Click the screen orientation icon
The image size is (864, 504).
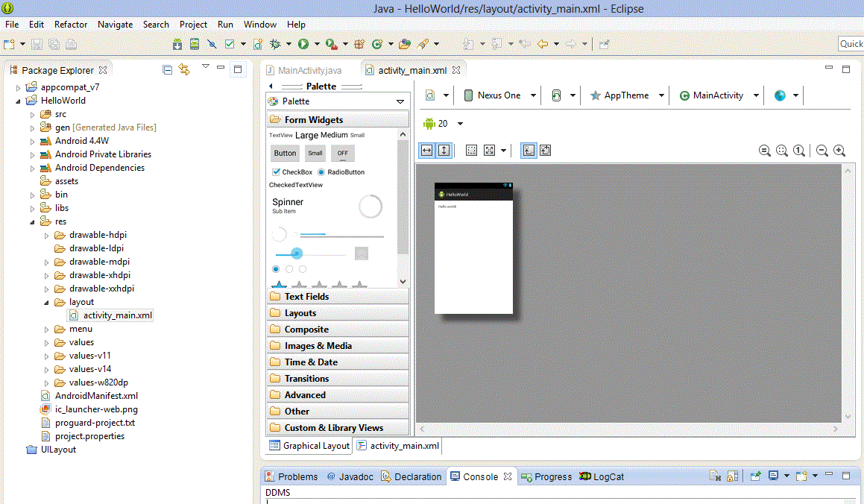(557, 95)
